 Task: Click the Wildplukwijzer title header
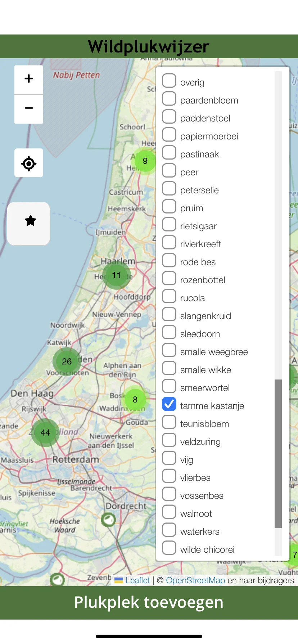[149, 46]
